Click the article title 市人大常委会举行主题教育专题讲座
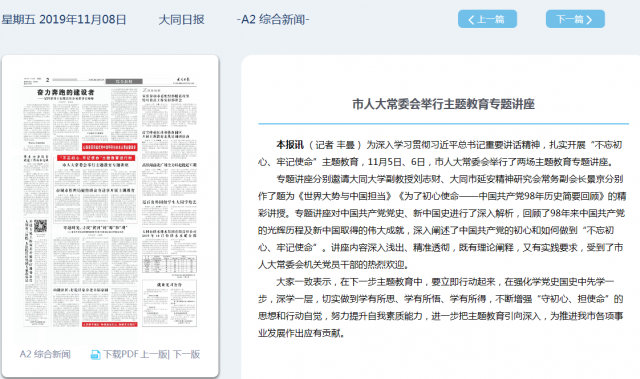640x379 pixels. (443, 104)
